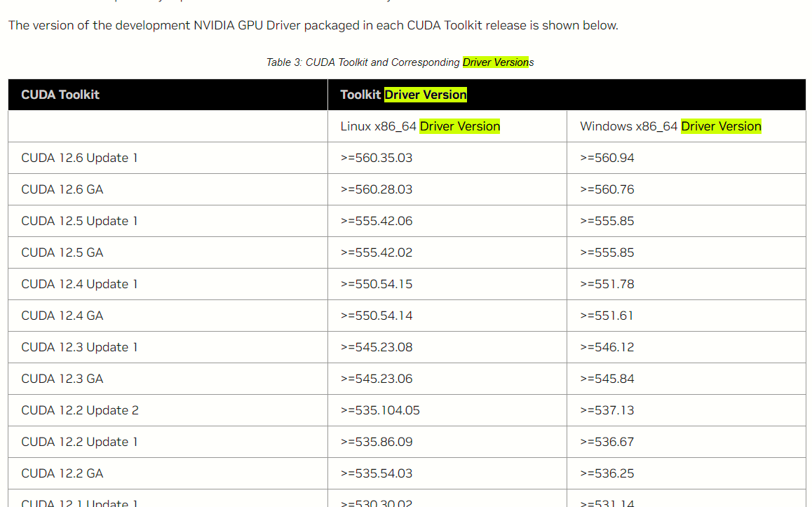Select the CUDA 12.6 GA cell
812x507 pixels.
click(x=62, y=189)
